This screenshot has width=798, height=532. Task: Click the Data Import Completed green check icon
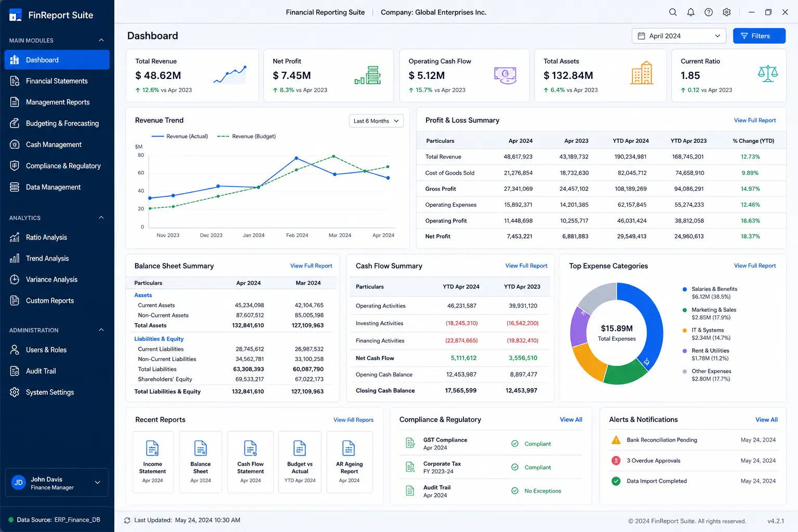coord(616,481)
